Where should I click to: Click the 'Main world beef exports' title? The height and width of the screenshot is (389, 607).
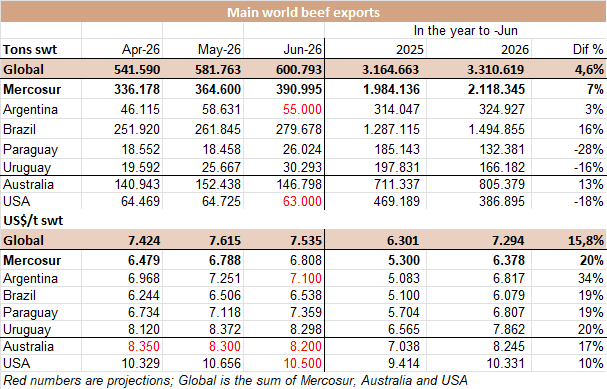pyautogui.click(x=304, y=12)
